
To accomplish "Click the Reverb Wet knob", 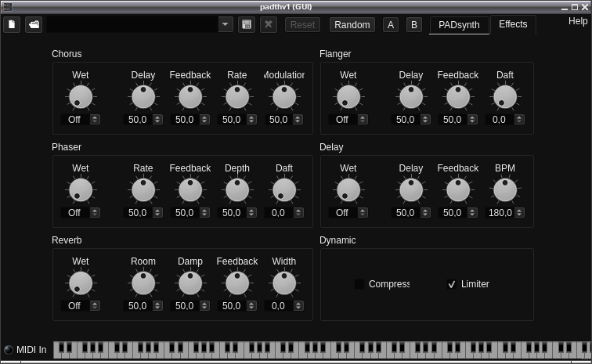I will 81,283.
